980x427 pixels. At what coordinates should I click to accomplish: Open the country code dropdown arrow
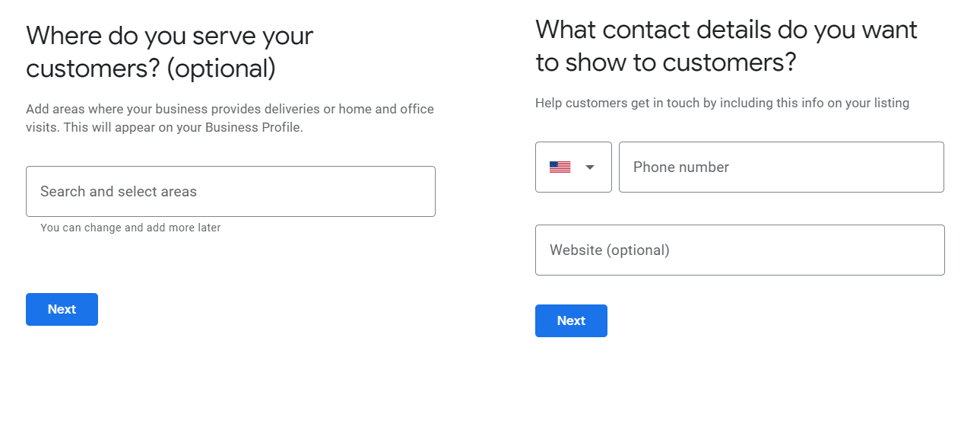[x=590, y=167]
